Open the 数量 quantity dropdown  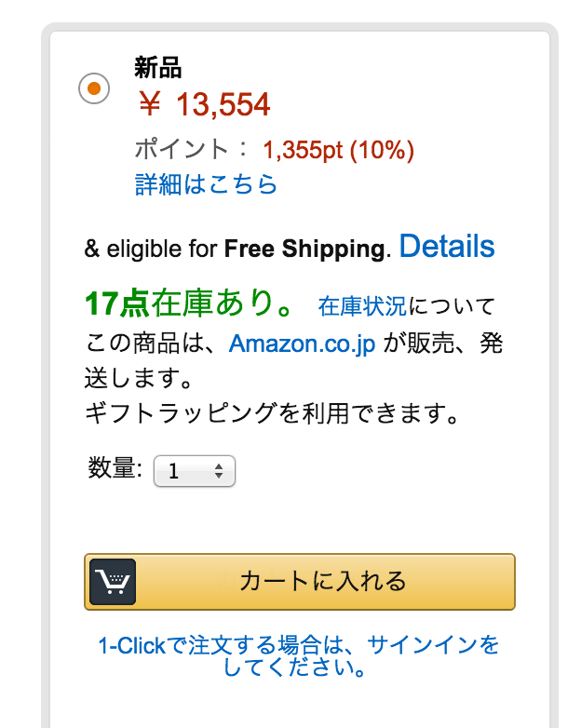[x=195, y=471]
